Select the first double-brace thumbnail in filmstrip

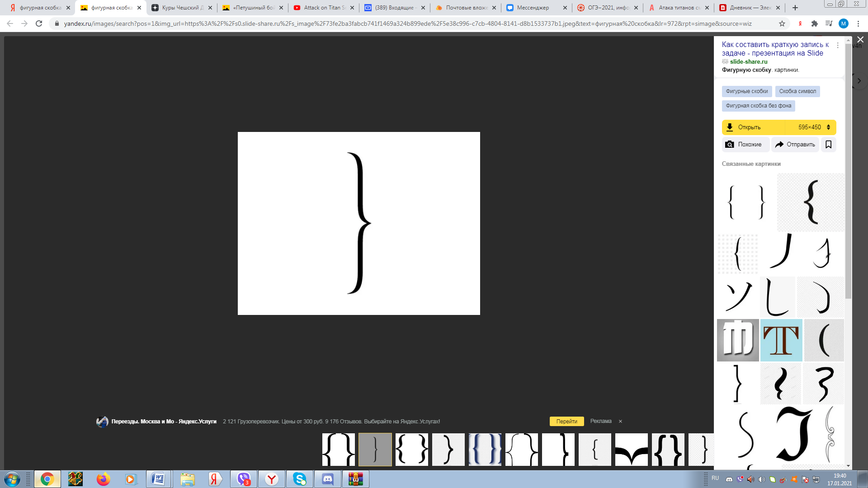(x=339, y=449)
